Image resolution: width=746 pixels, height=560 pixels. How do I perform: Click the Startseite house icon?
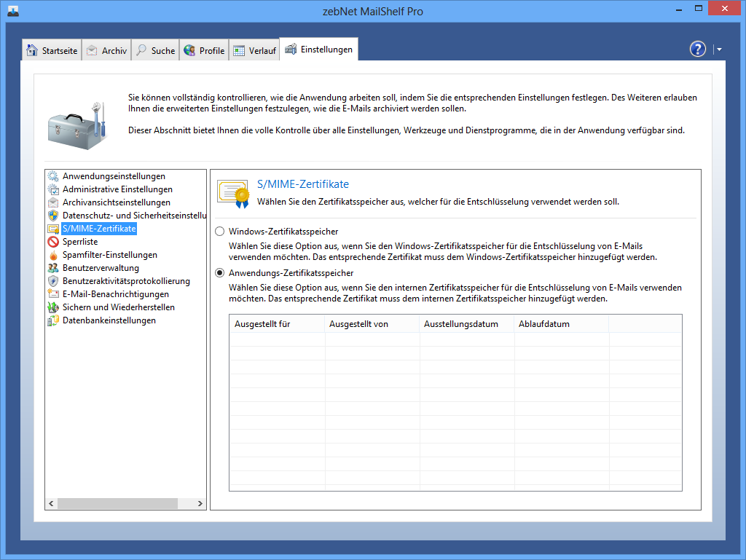[x=32, y=50]
